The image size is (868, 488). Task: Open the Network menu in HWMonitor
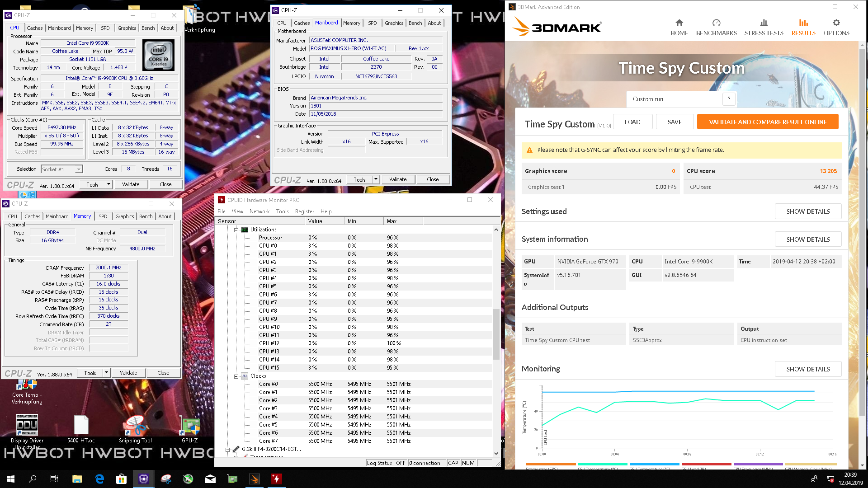259,211
